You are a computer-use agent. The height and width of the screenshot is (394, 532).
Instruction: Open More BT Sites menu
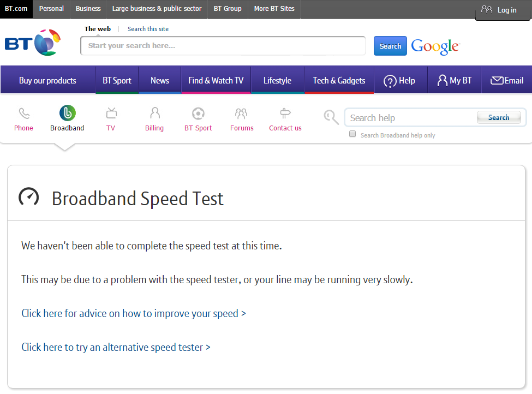[274, 9]
